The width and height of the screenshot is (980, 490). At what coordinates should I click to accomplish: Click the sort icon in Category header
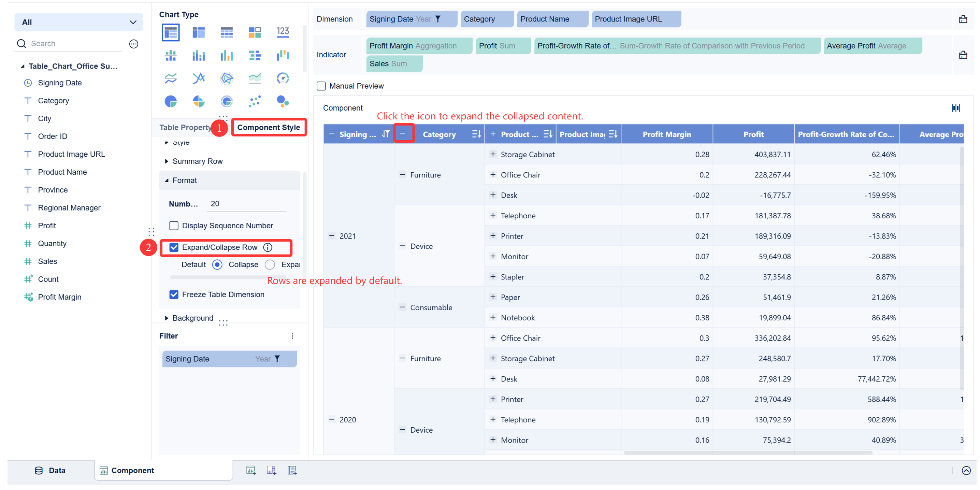pyautogui.click(x=476, y=134)
